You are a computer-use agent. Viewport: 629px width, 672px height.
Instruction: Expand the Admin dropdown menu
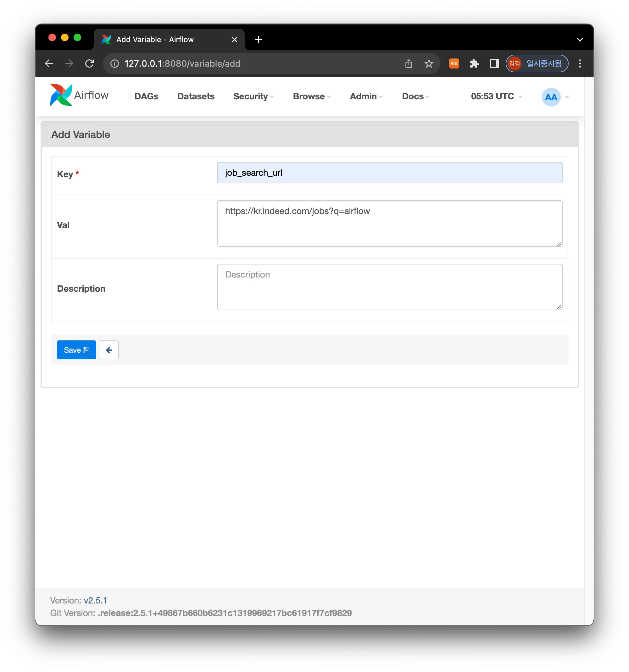(366, 97)
